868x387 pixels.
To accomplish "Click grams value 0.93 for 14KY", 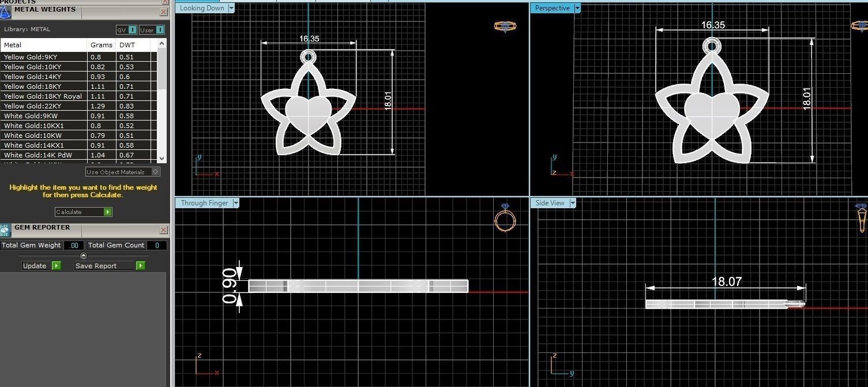I will [x=97, y=77].
